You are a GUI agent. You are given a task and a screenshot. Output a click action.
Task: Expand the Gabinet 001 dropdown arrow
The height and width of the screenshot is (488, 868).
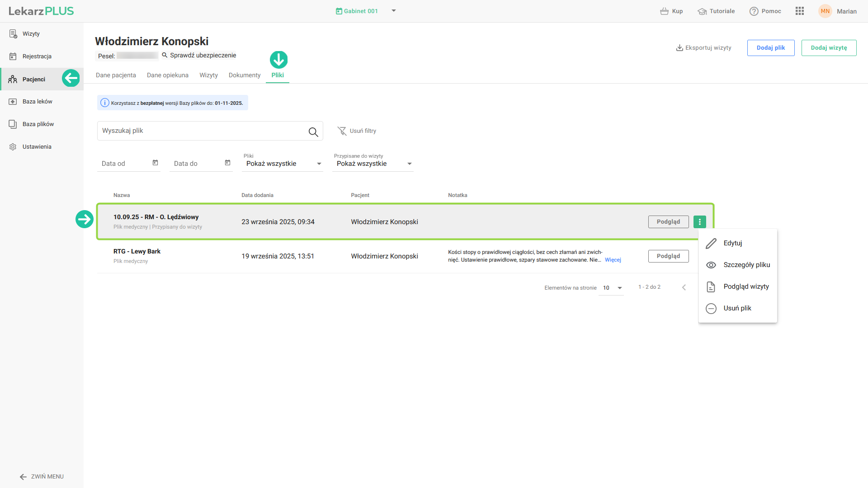(x=394, y=11)
